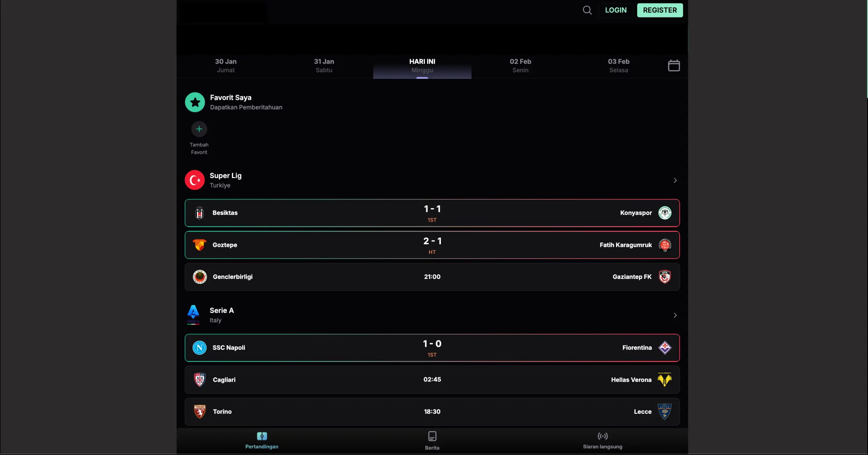Viewport: 868px width, 455px height.
Task: Click the page scrollbar on right edge
Action: [867, 49]
